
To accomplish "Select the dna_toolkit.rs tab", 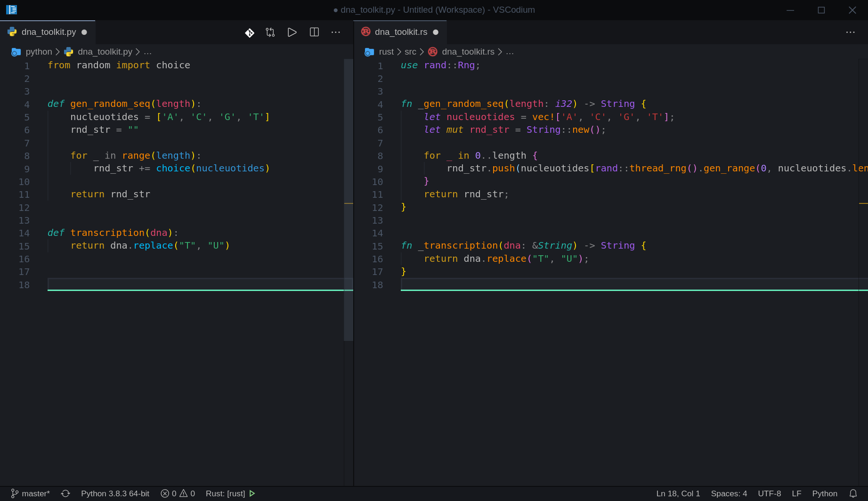I will coord(400,32).
